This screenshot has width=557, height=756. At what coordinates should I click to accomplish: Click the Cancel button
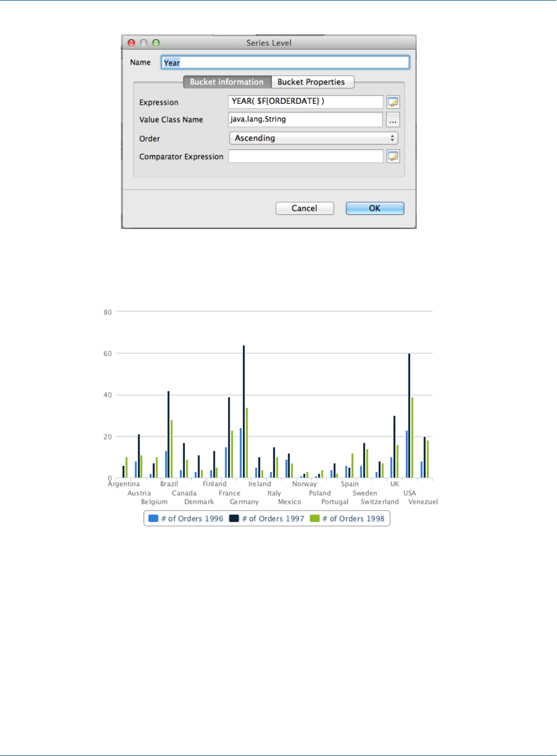click(305, 208)
